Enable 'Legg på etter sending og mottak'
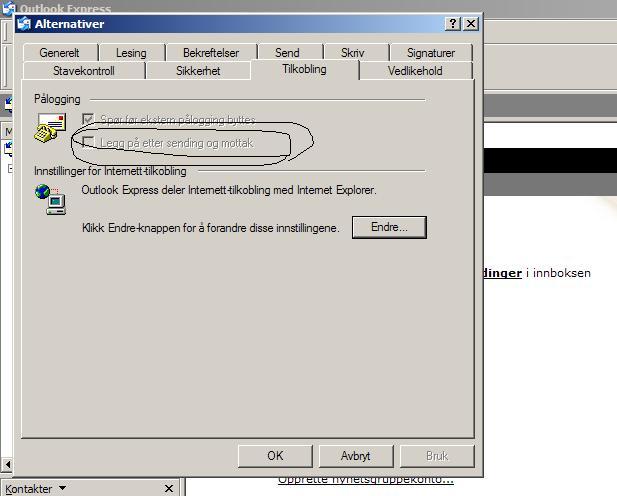The width and height of the screenshot is (617, 496). (88, 143)
